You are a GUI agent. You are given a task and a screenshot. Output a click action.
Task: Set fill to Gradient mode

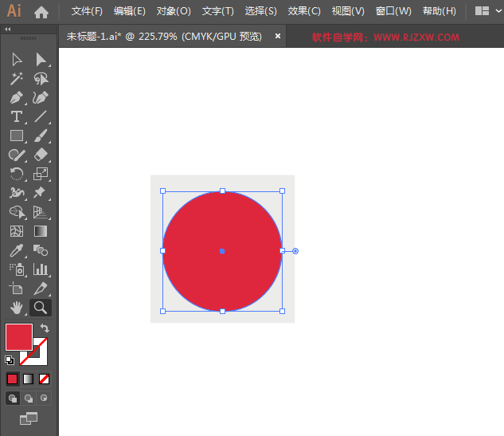point(28,379)
